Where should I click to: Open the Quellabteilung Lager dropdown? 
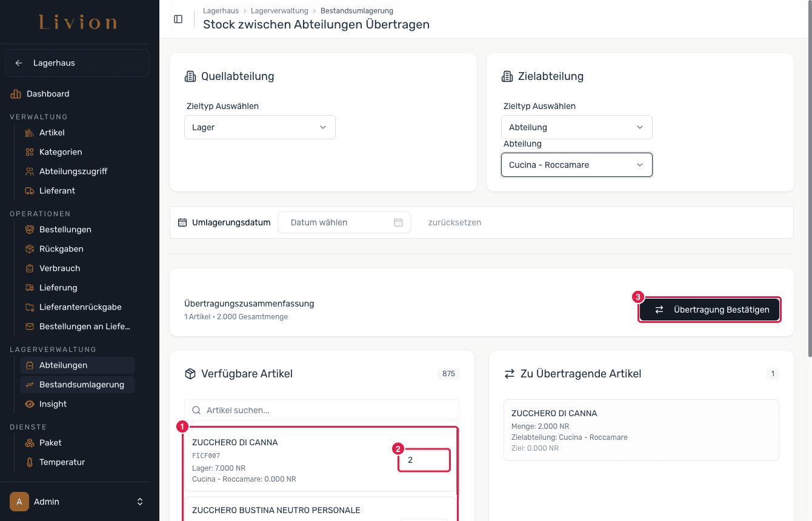[x=260, y=127]
